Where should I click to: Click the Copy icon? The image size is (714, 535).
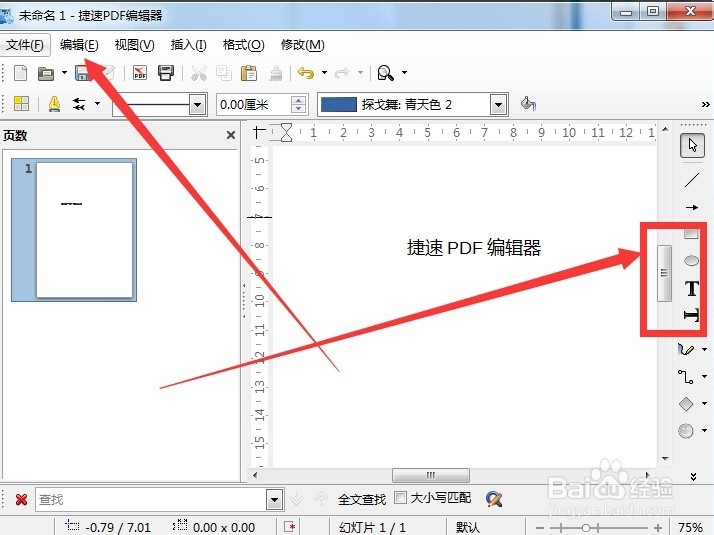[224, 73]
